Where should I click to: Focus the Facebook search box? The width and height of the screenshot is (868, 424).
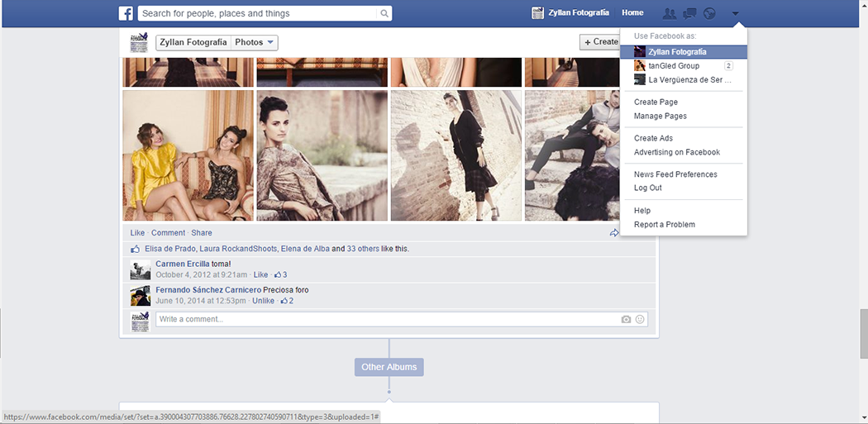[258, 13]
